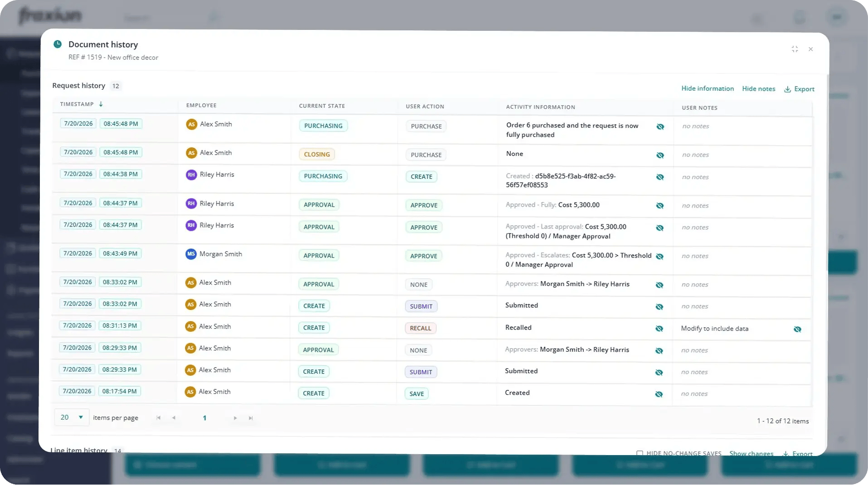Go to the previous page arrow
Screen dimensions: 868x485
pyautogui.click(x=174, y=418)
